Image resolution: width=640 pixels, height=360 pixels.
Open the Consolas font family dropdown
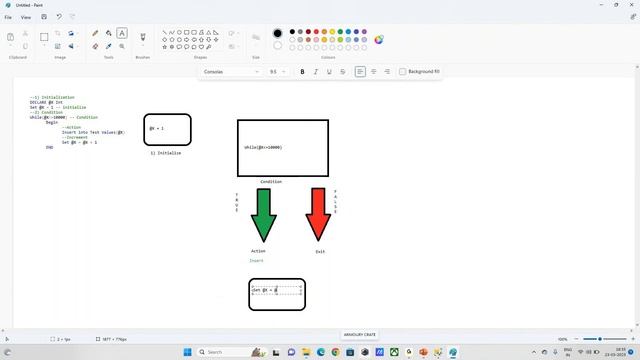point(231,72)
